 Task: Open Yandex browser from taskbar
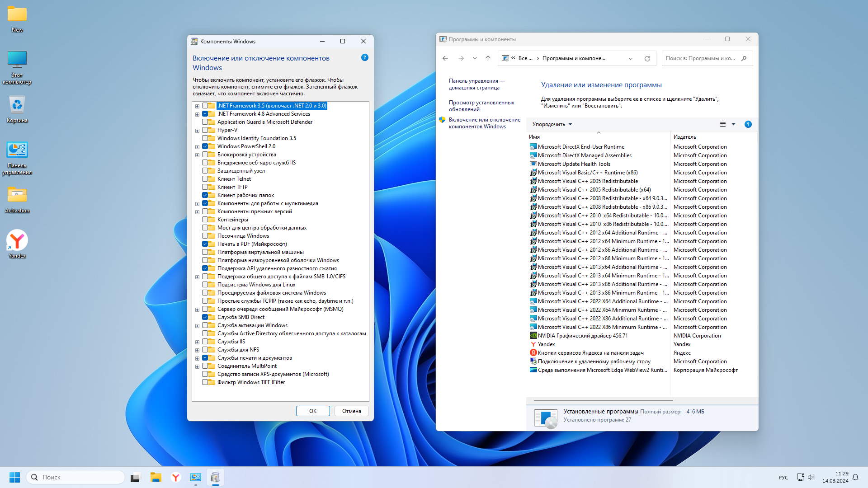point(175,477)
